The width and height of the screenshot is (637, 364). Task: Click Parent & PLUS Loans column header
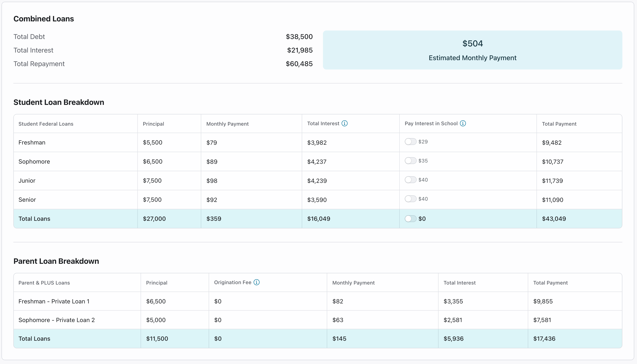[x=44, y=283]
